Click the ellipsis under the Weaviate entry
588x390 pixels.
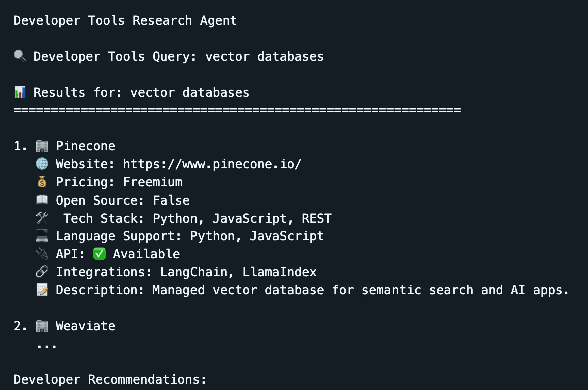(x=47, y=346)
